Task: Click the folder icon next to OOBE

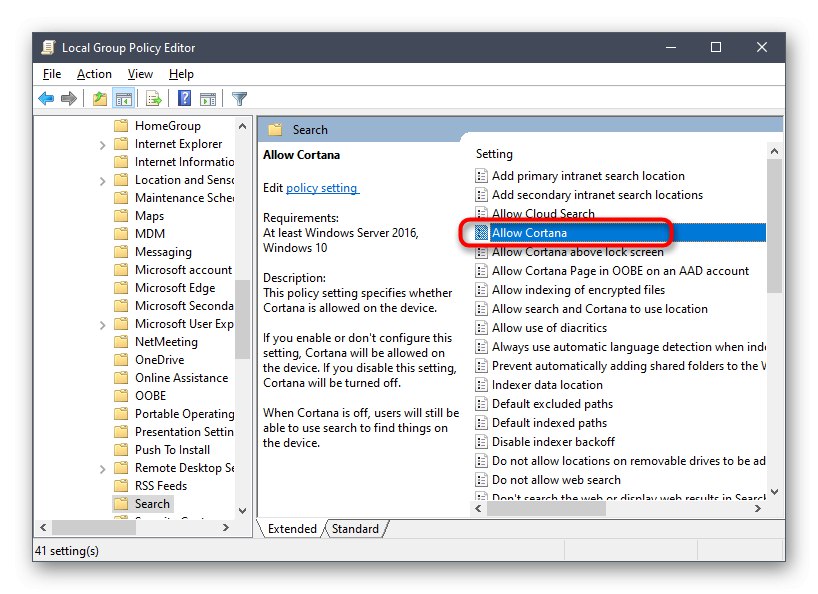Action: click(x=121, y=395)
